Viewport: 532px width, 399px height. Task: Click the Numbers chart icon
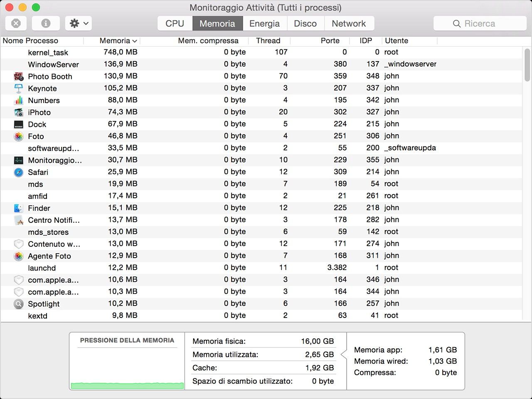click(x=19, y=100)
